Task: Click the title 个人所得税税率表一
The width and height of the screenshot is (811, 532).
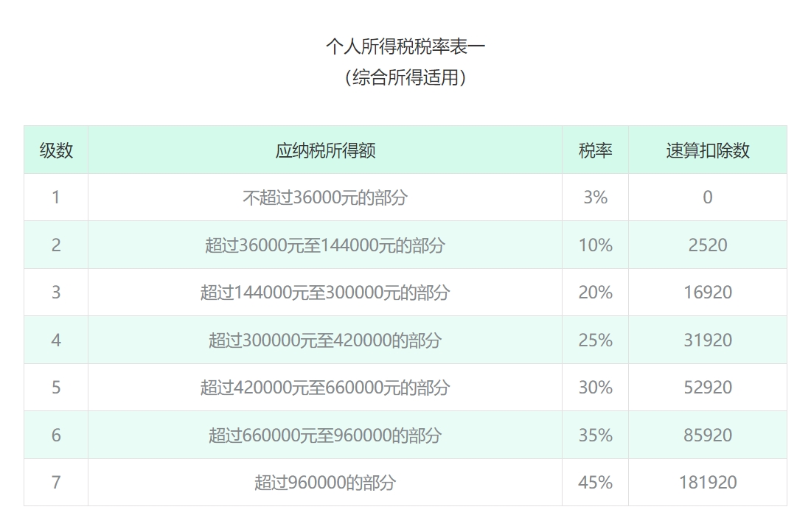Action: point(405,46)
